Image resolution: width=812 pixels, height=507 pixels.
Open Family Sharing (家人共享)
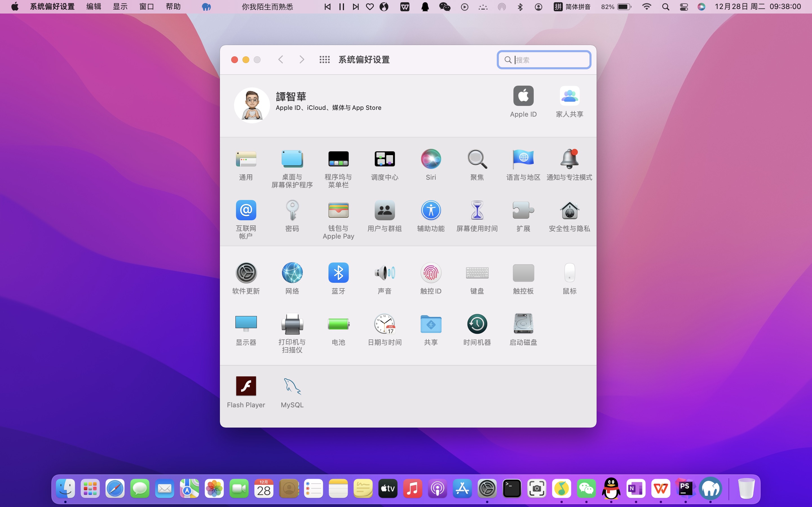[569, 96]
